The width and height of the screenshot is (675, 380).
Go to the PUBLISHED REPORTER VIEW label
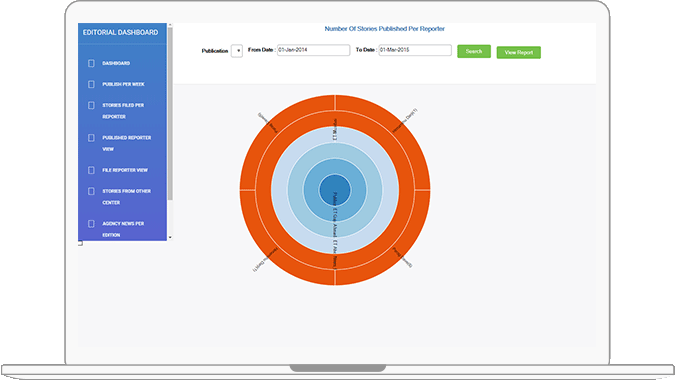click(127, 143)
